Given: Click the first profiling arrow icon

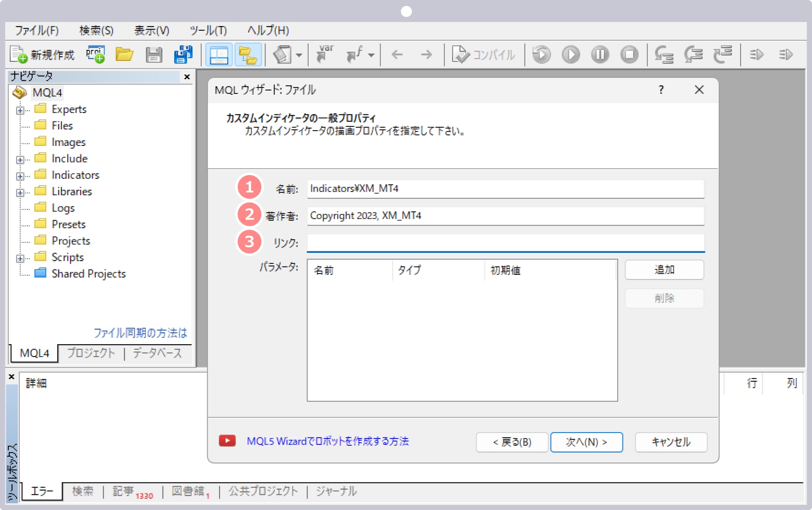Looking at the screenshot, I should pos(757,55).
